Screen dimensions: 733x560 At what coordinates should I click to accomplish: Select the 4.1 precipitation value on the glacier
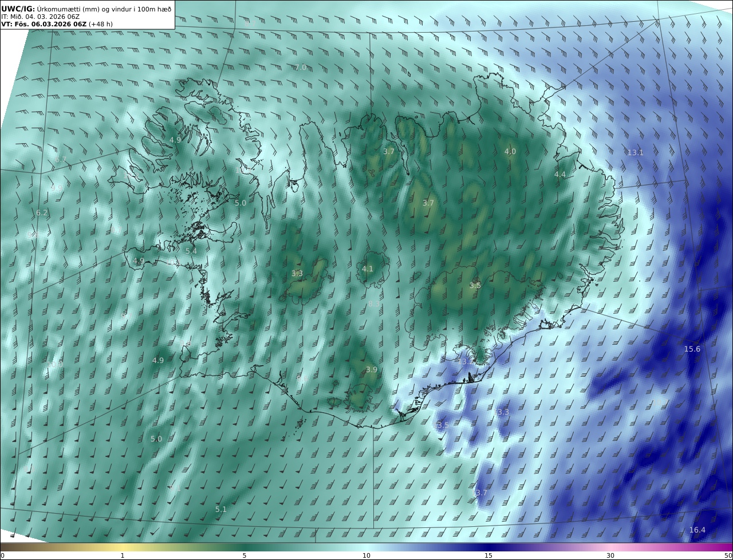[x=367, y=269]
